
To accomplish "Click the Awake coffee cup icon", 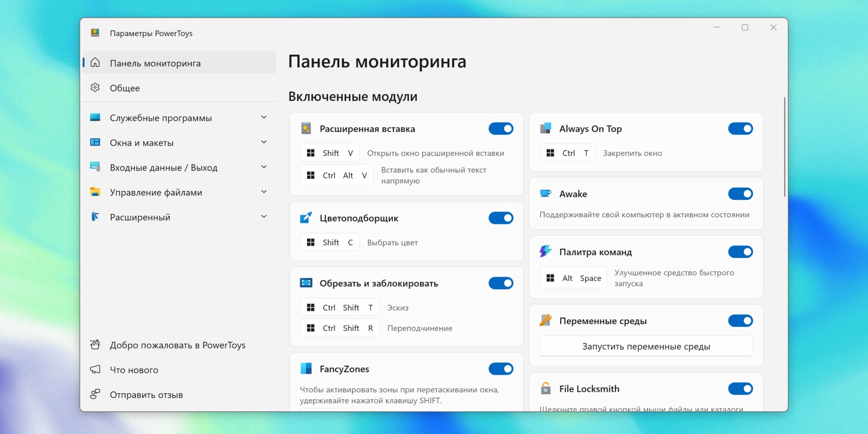I will click(546, 193).
